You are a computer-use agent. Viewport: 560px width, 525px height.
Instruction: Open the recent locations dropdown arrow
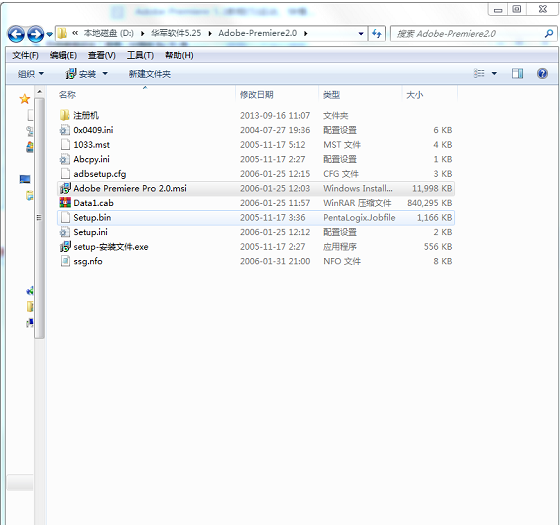point(50,34)
